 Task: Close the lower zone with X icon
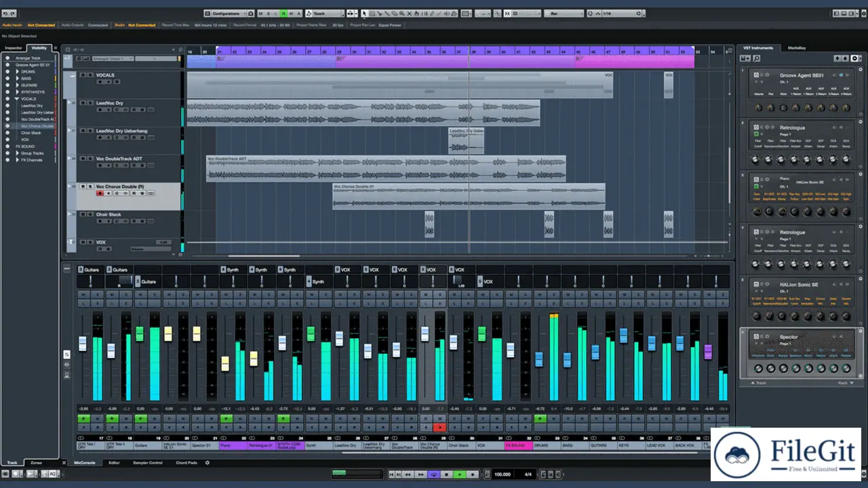pos(64,462)
